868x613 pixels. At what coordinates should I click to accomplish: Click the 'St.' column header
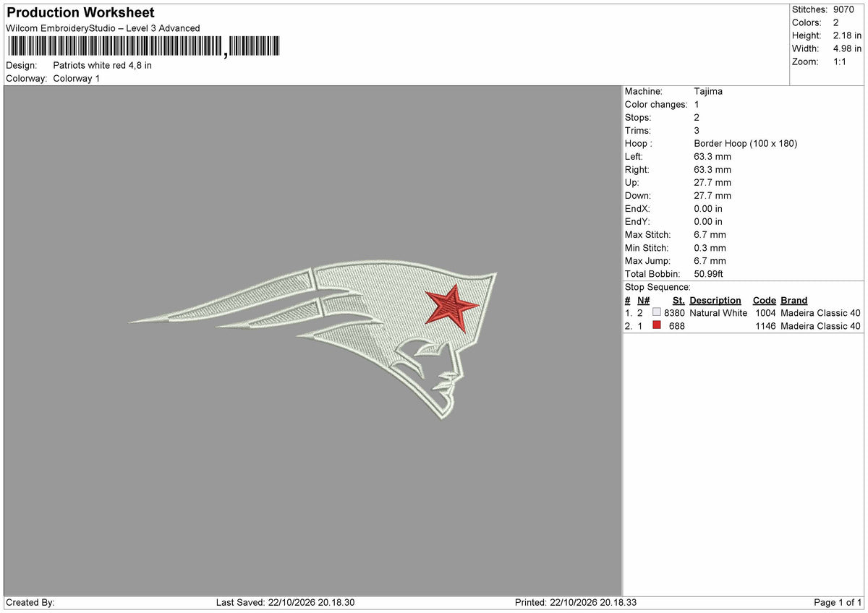coord(678,300)
